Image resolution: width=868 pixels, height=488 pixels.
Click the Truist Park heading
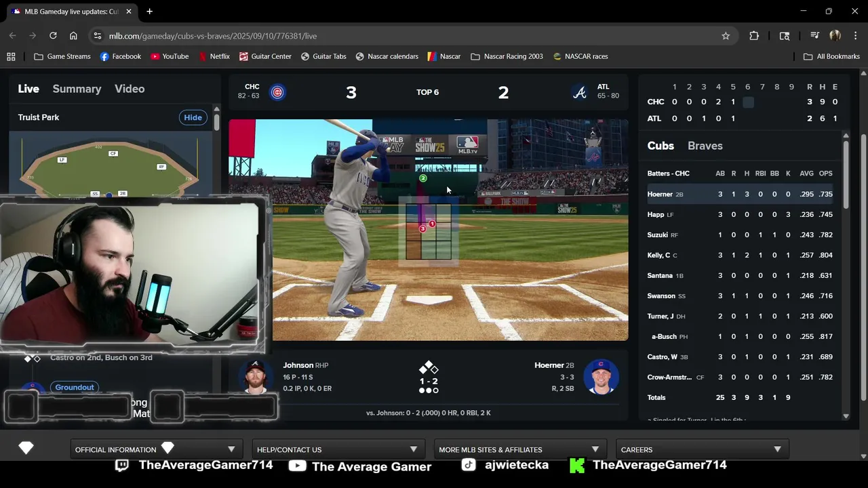[39, 117]
